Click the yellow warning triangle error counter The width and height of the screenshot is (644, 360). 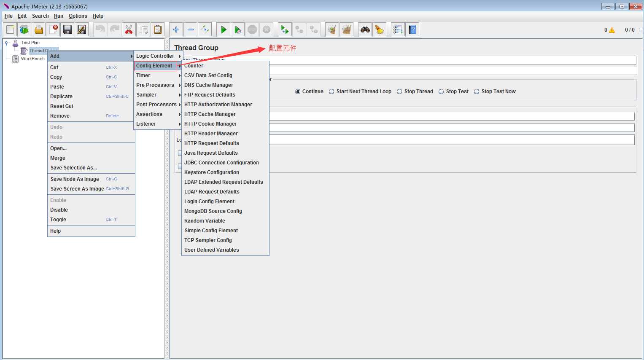click(612, 30)
